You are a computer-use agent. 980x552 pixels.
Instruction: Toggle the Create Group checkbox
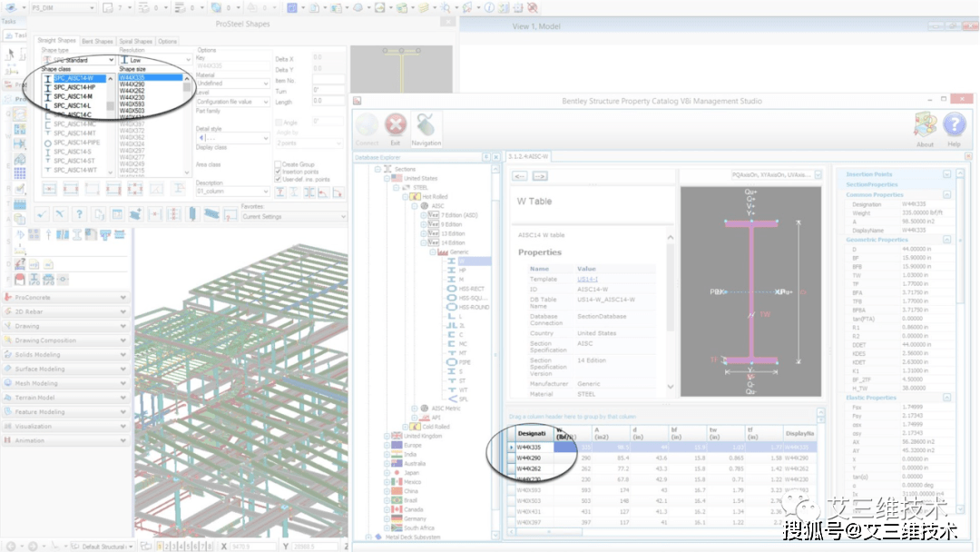click(279, 164)
